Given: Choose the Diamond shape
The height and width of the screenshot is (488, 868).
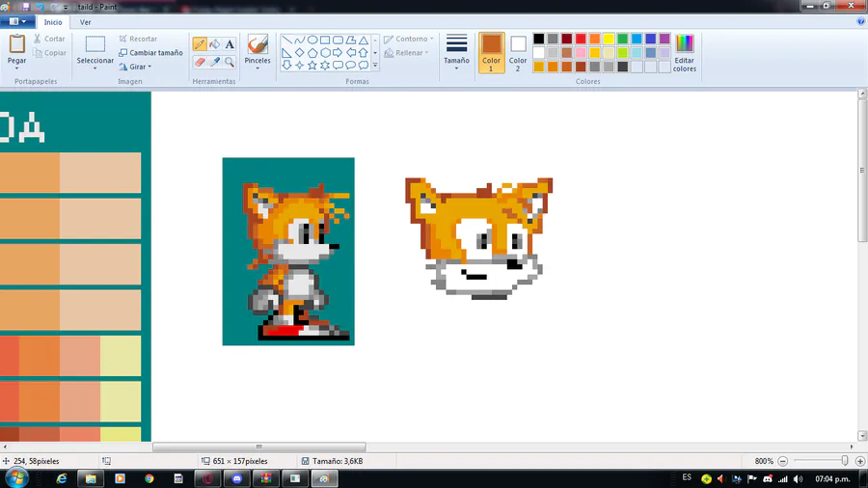Looking at the screenshot, I should (300, 53).
